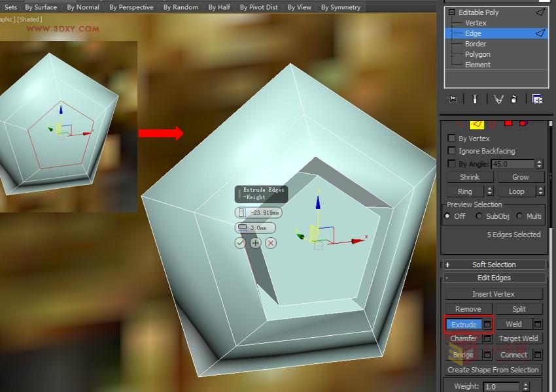The height and width of the screenshot is (392, 556).
Task: Confirm extrude with green checkmark caddy icon
Action: pyautogui.click(x=240, y=242)
